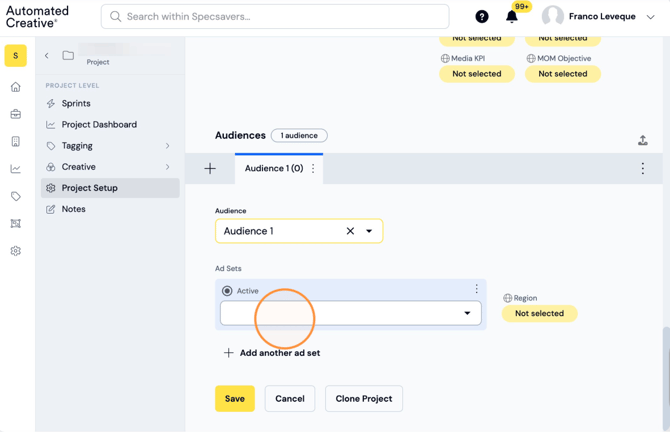Add a new audience tab with plus
The height and width of the screenshot is (434, 670).
[210, 169]
